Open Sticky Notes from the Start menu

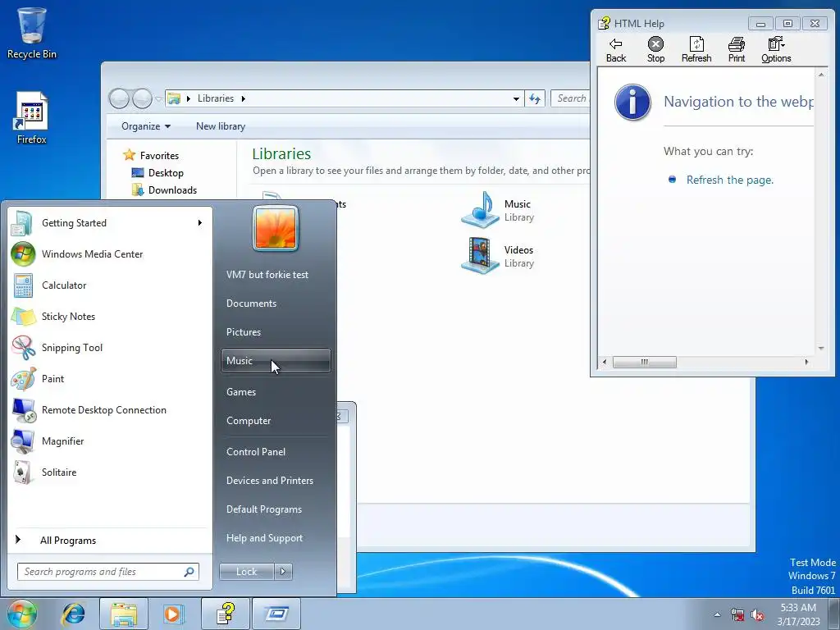[x=111, y=316]
